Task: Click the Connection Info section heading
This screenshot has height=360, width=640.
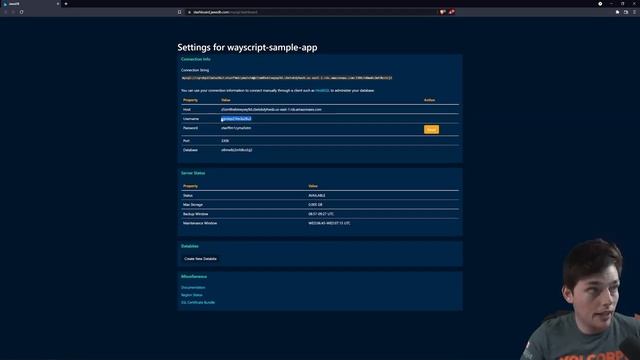Action: pos(196,59)
